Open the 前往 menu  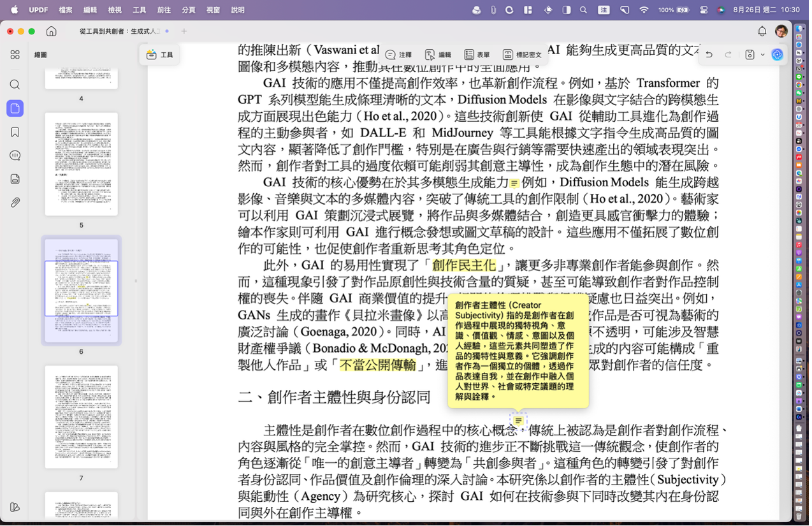point(164,10)
